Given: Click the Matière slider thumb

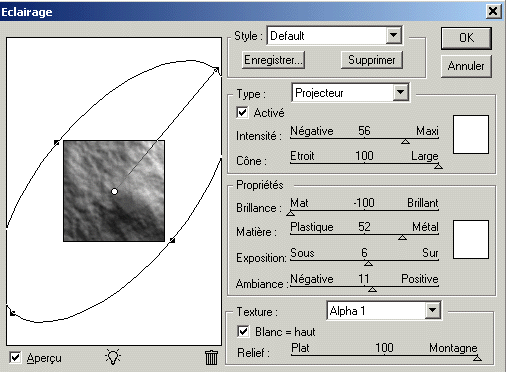Looking at the screenshot, I should coord(402,238).
